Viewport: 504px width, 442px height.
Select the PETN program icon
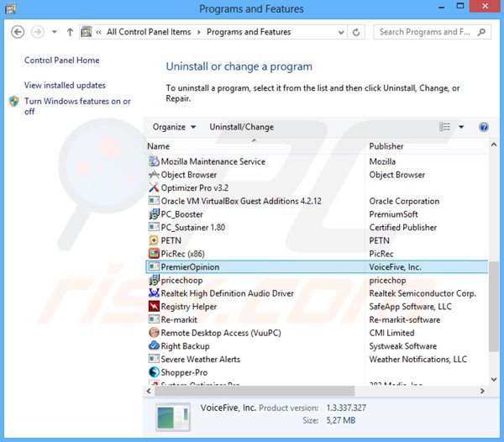154,240
